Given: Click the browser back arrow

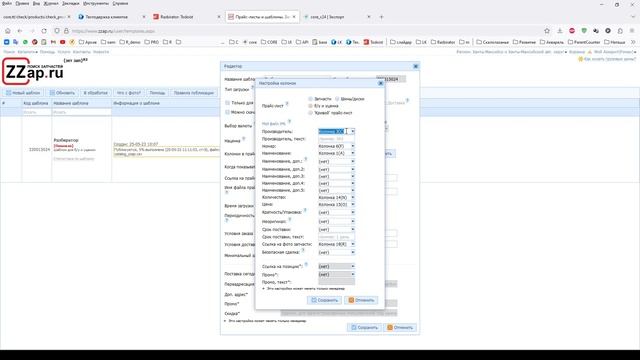Looking at the screenshot, I should coord(20,31).
